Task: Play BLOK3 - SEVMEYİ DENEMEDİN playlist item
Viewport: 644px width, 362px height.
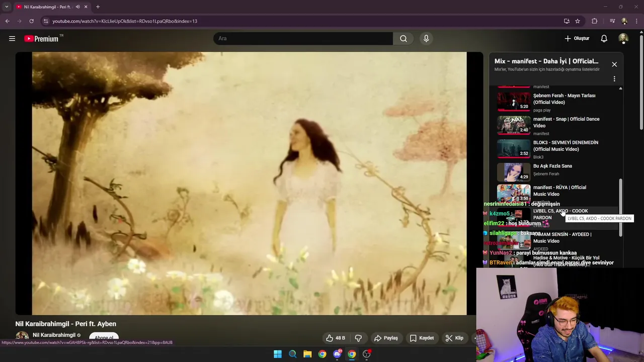Action: (x=557, y=149)
